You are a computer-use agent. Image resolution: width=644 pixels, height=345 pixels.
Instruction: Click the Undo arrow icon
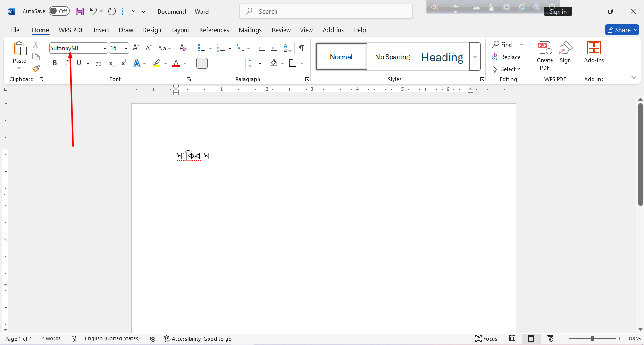(x=93, y=11)
